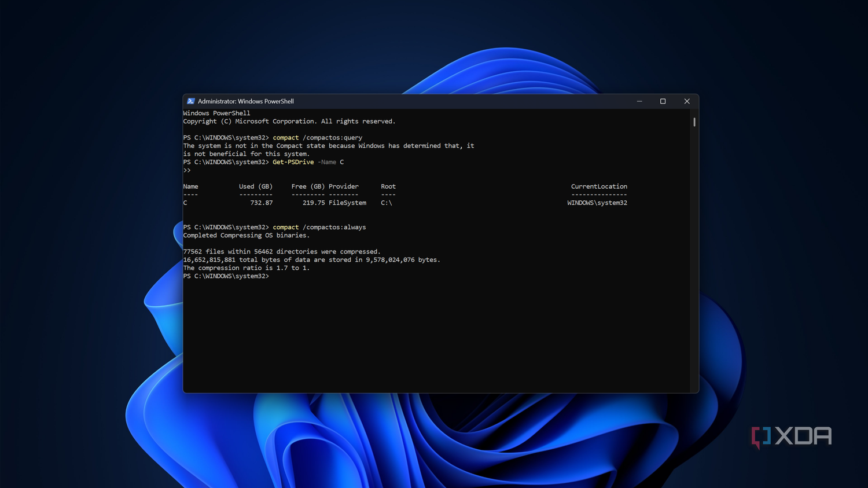
Task: Click the 'C:\' root value
Action: 387,203
